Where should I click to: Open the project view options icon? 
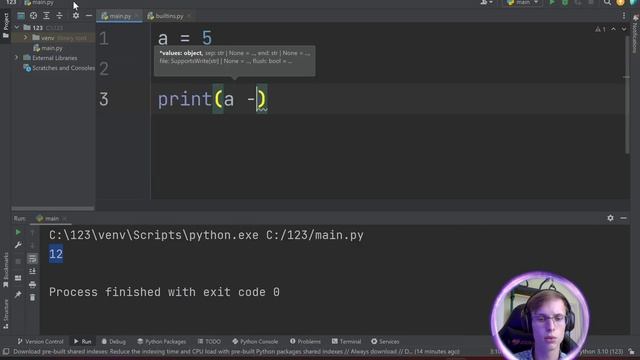pyautogui.click(x=21, y=16)
